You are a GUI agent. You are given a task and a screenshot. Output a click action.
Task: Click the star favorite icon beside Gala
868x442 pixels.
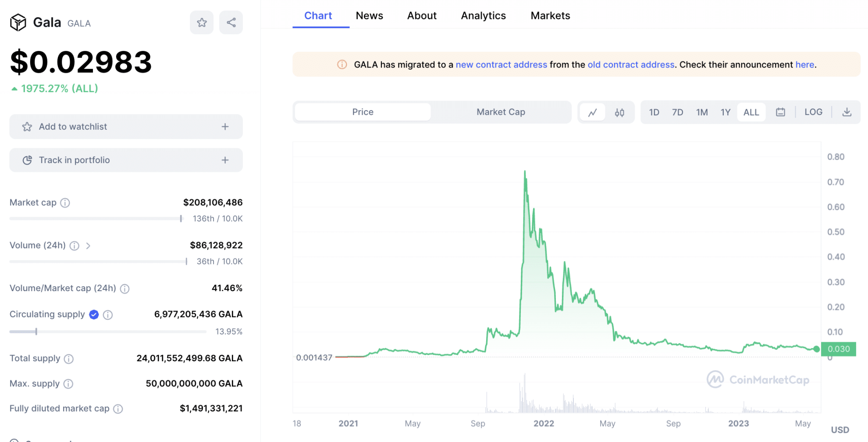[x=202, y=22]
